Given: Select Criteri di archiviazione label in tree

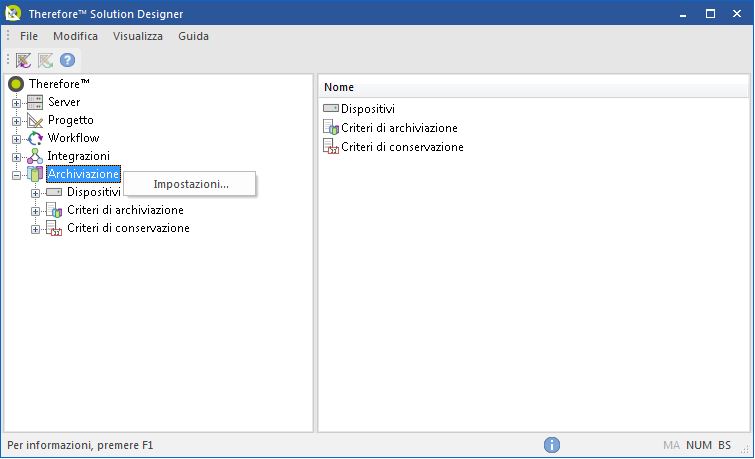Looking at the screenshot, I should [125, 210].
